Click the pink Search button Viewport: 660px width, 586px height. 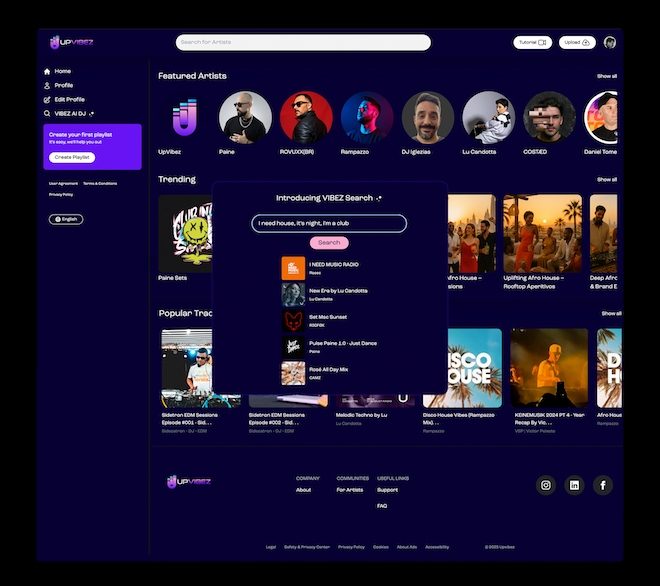tap(329, 242)
